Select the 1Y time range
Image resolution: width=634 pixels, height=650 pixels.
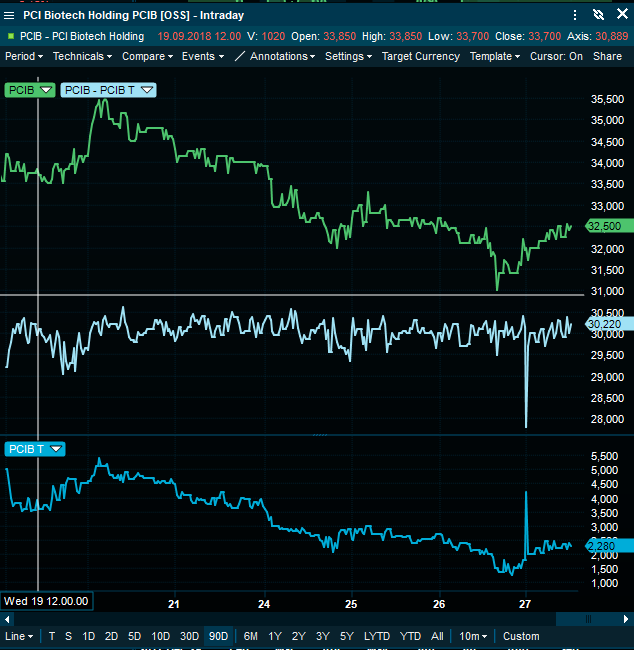pos(275,636)
